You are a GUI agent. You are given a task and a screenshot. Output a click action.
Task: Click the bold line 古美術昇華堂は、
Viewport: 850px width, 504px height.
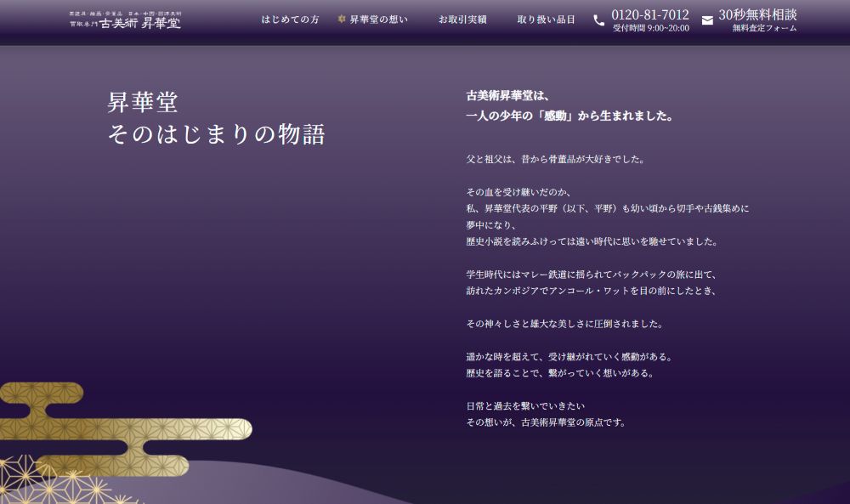[x=507, y=96]
